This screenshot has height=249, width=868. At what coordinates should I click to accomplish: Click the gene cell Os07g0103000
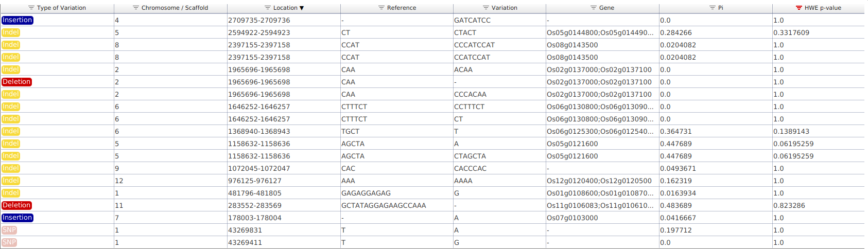pyautogui.click(x=572, y=218)
